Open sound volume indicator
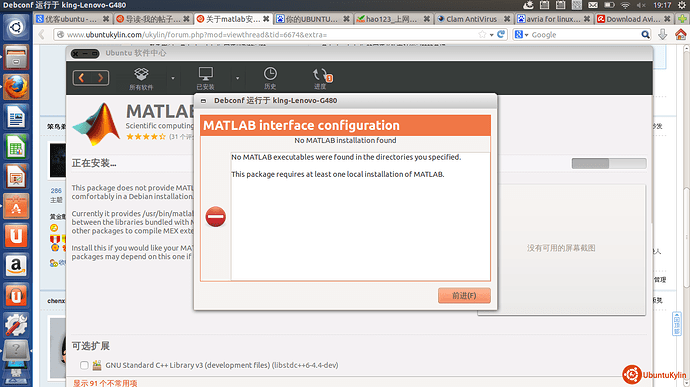Image resolution: width=690 pixels, height=387 pixels. (641, 5)
